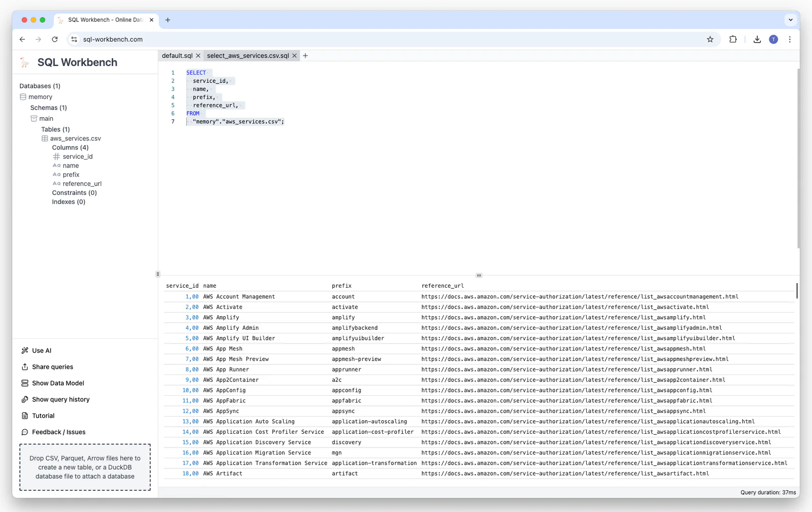Click the SQL Workbench duck logo
This screenshot has width=812, height=512.
pos(25,62)
